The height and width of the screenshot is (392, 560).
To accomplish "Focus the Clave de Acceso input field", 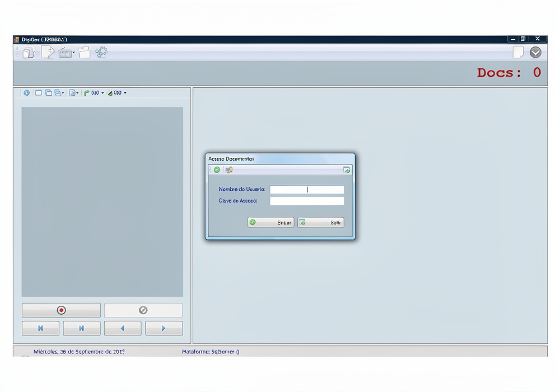I will 307,201.
